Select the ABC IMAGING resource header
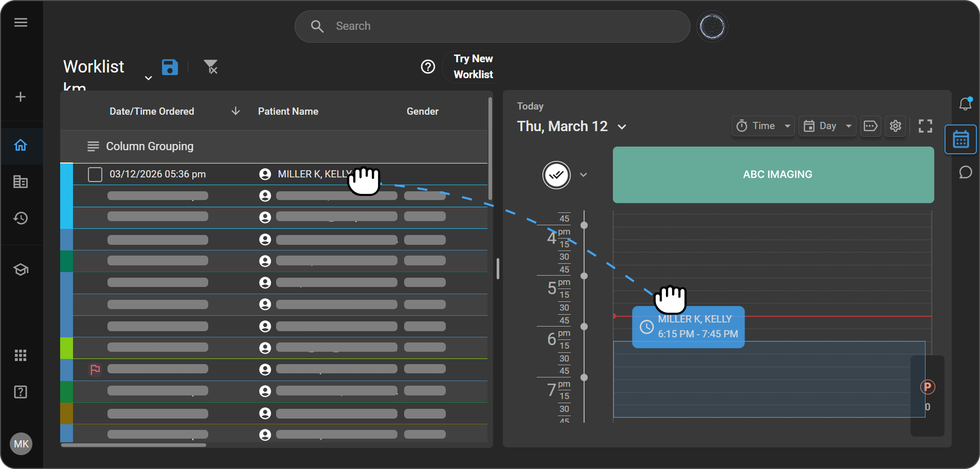The height and width of the screenshot is (469, 980). (773, 175)
